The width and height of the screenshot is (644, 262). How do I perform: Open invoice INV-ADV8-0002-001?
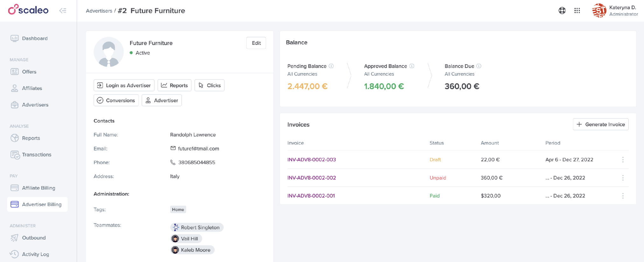click(311, 196)
